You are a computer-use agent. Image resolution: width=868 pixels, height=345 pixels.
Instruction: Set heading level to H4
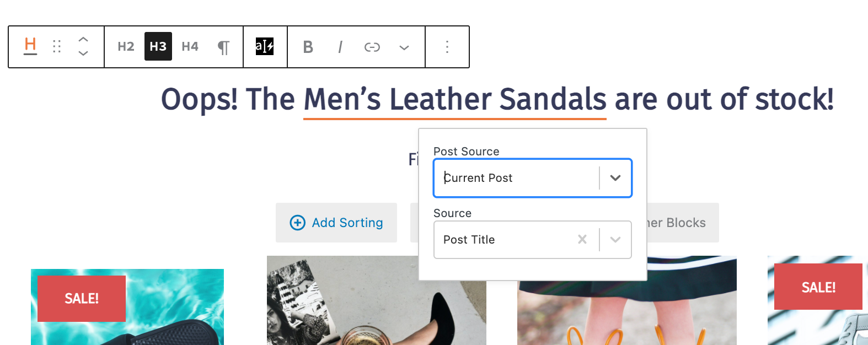click(x=190, y=47)
